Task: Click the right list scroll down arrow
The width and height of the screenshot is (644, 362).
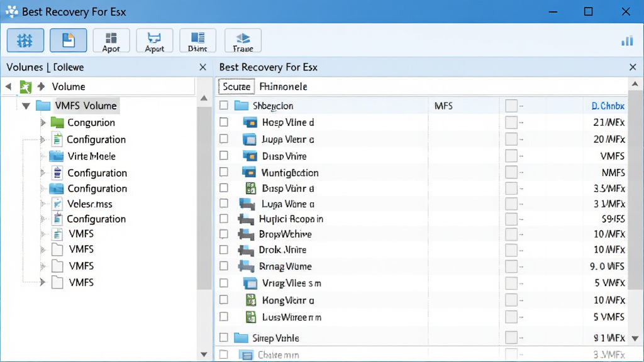Action: [635, 339]
